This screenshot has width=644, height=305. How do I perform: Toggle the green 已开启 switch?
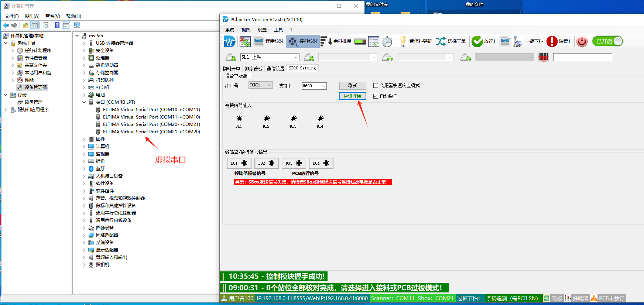607,41
